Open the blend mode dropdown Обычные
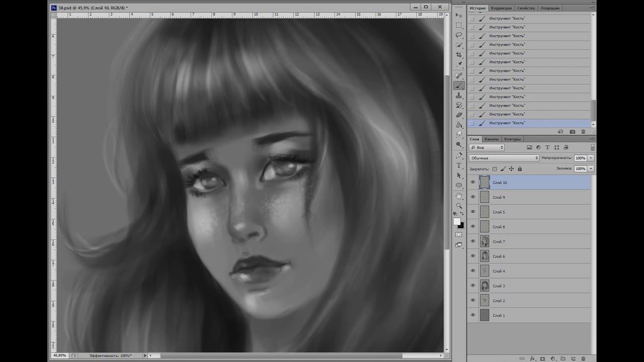Screen dimensions: 644x362 click(x=504, y=158)
